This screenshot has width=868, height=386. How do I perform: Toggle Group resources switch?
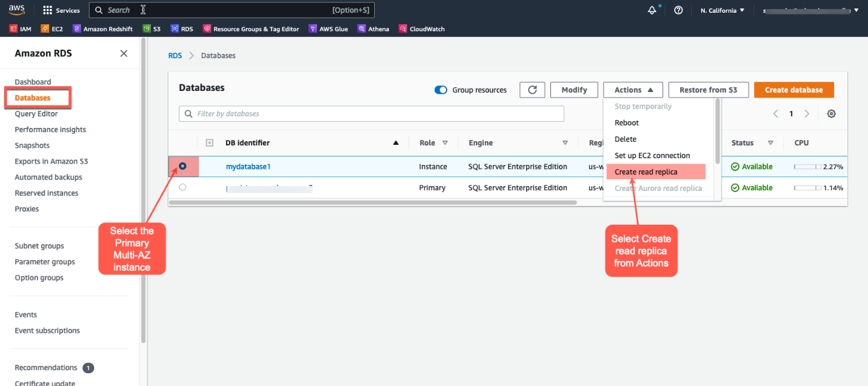point(441,90)
